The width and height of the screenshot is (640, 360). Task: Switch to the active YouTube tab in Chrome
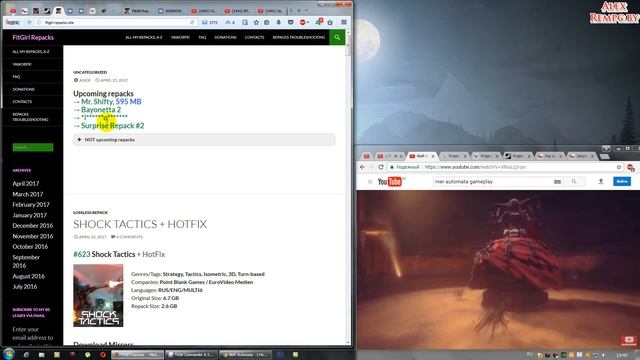(x=422, y=156)
